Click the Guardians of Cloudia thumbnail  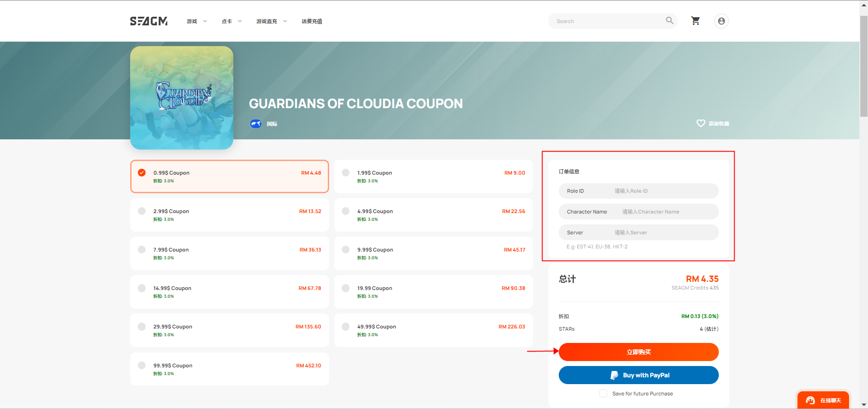click(182, 98)
